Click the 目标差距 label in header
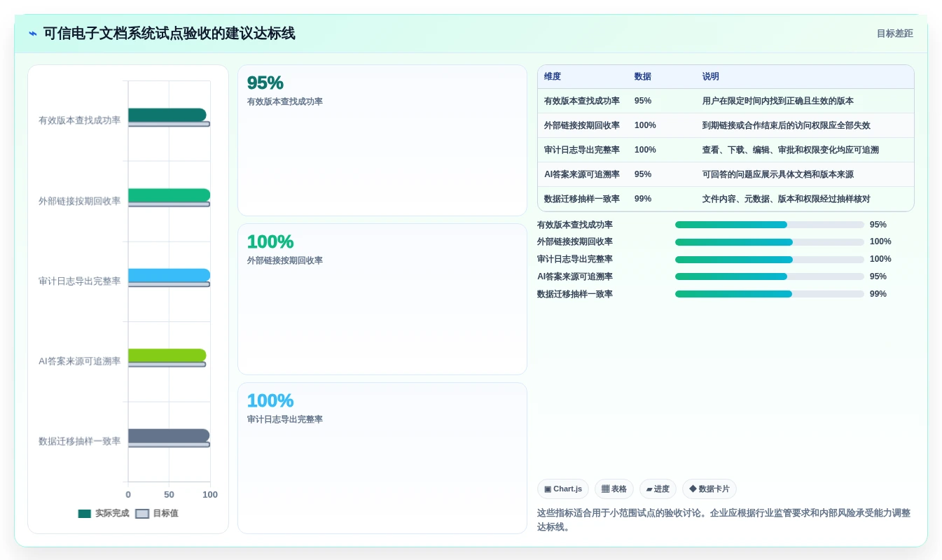Viewport: 942px width, 560px height. click(894, 34)
